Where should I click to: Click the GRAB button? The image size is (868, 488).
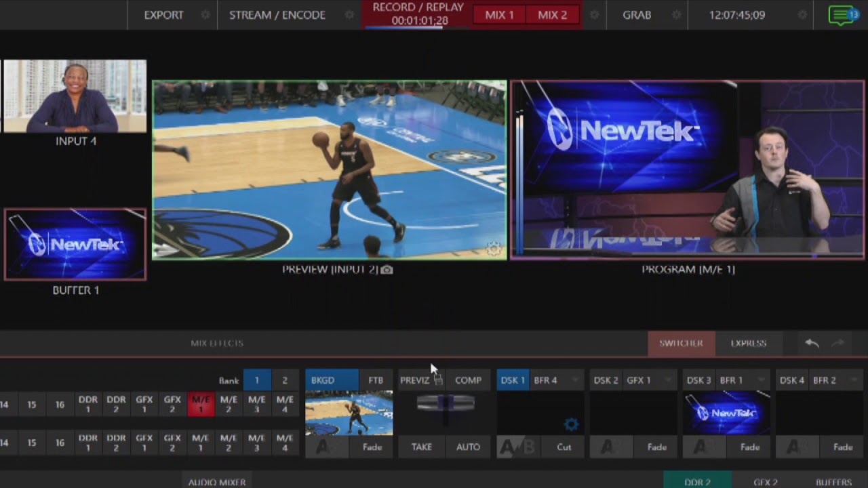[637, 15]
